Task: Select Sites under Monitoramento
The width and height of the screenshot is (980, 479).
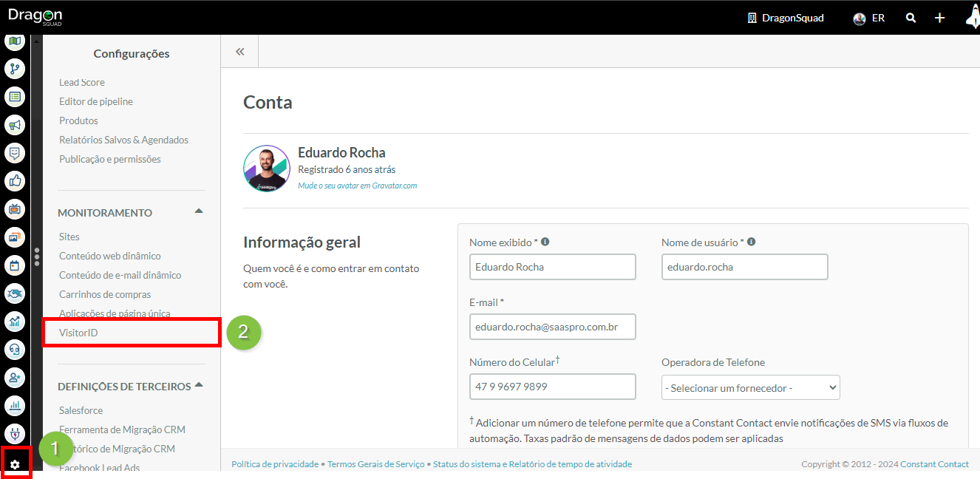Action: (69, 237)
